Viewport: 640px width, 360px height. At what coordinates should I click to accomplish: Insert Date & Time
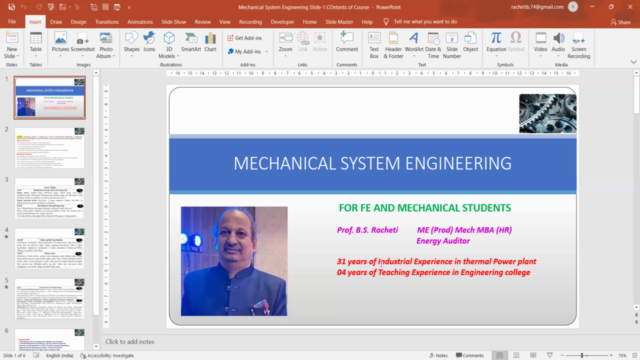pyautogui.click(x=433, y=45)
